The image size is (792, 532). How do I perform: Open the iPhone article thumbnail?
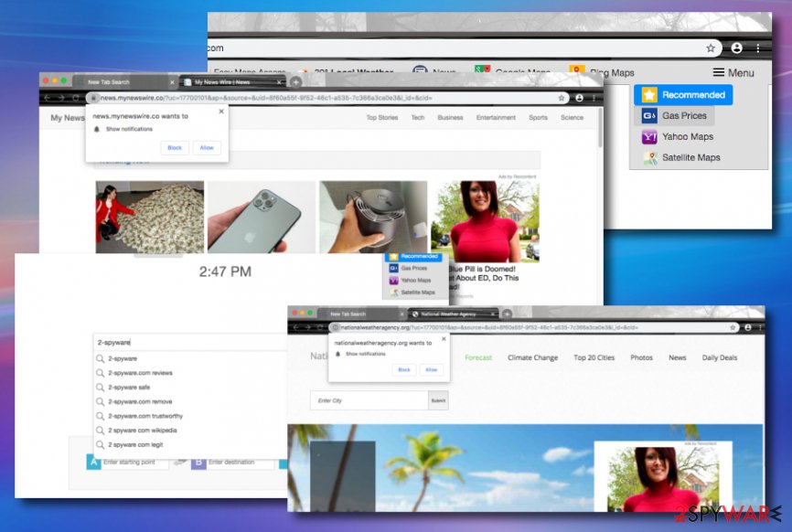point(262,217)
